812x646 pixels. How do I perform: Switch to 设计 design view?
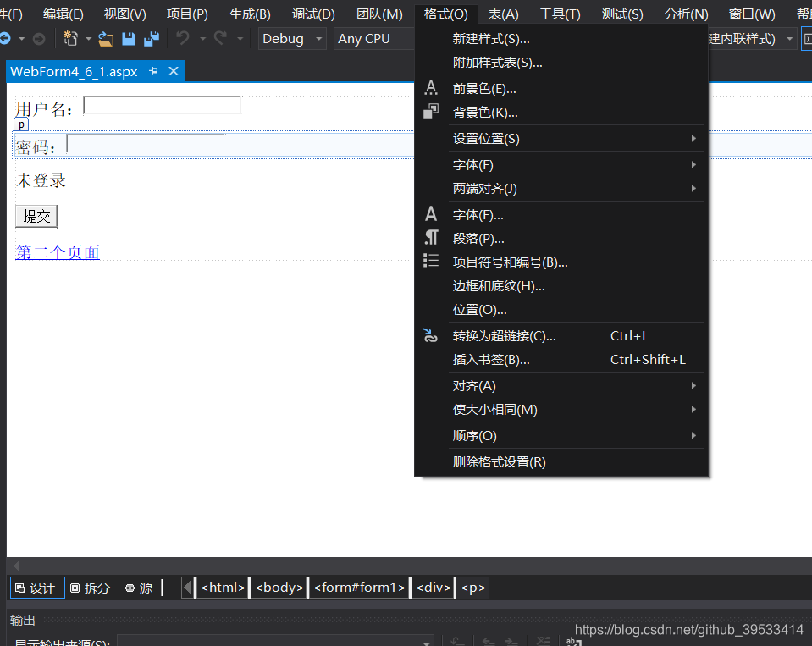click(37, 588)
